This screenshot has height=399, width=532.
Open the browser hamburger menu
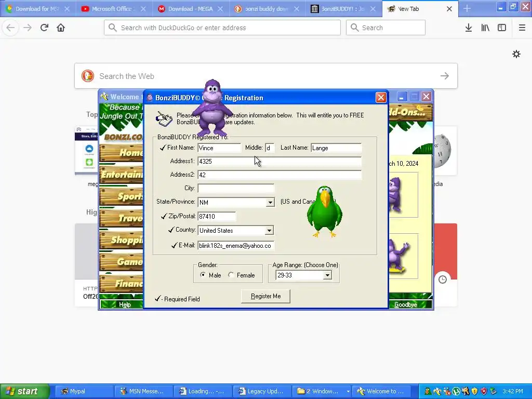(522, 28)
